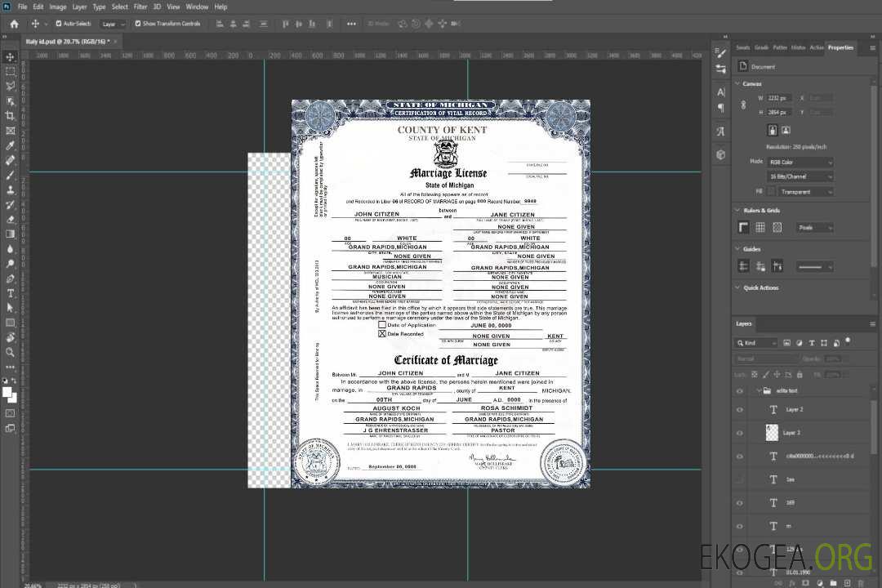Open the File menu
The image size is (882, 588).
pos(23,7)
